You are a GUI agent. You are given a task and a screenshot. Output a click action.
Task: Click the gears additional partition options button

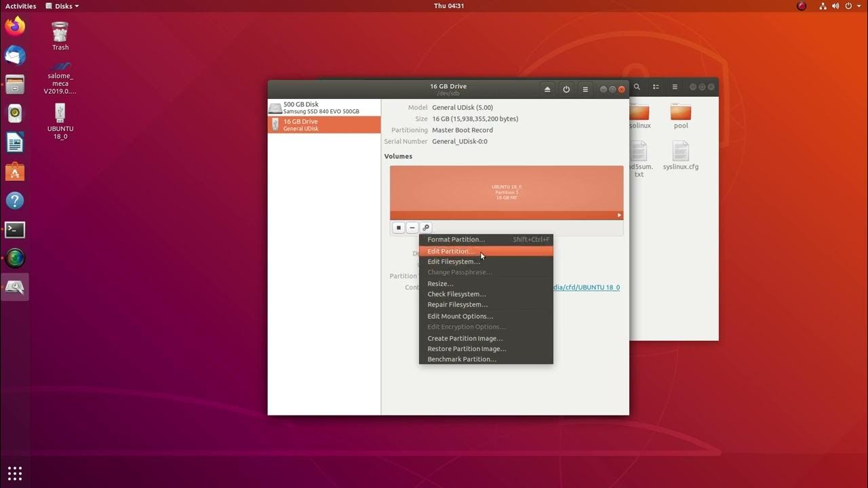click(x=426, y=228)
